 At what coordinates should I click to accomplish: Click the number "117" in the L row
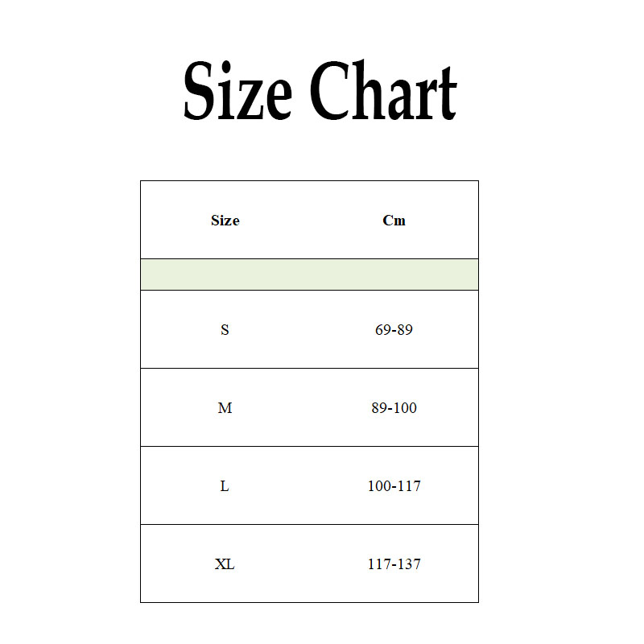[408, 486]
